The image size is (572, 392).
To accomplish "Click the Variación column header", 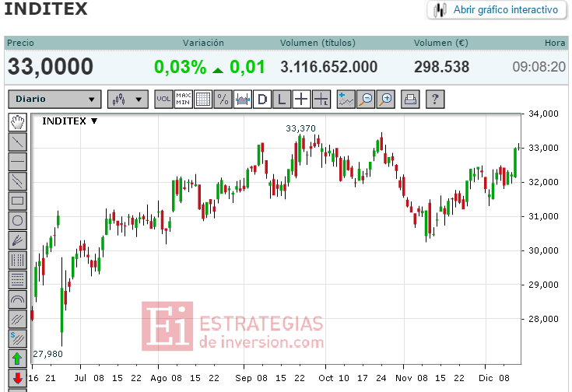I will click(204, 43).
